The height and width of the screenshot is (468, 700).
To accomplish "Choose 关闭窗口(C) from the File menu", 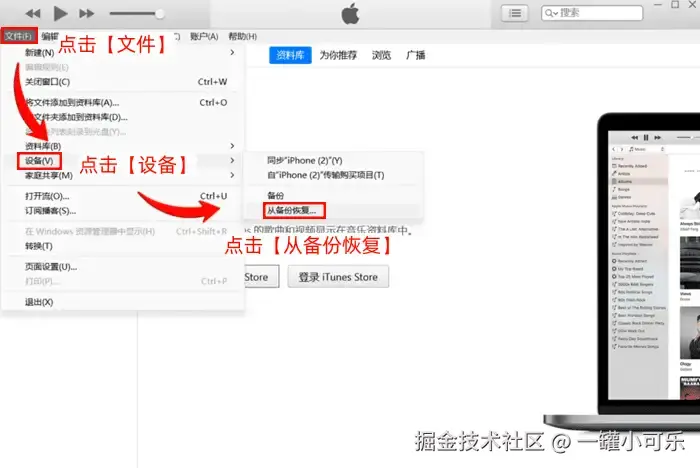I will point(123,82).
